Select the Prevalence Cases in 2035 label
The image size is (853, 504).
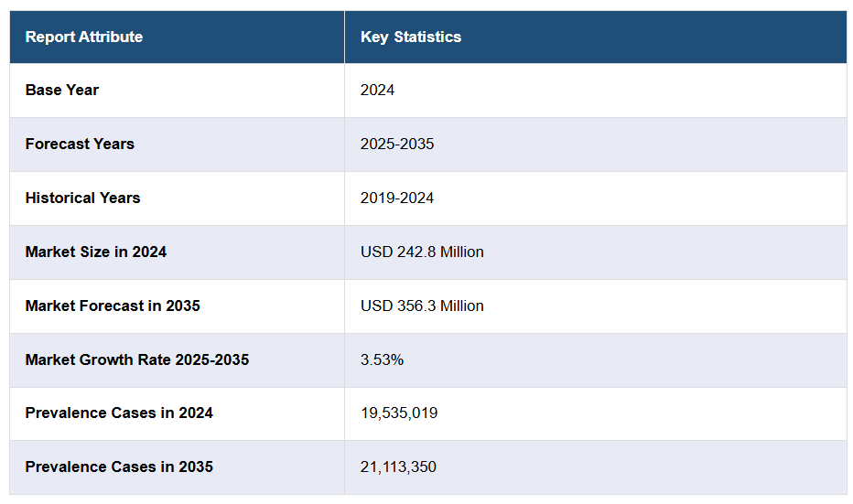[x=119, y=467]
